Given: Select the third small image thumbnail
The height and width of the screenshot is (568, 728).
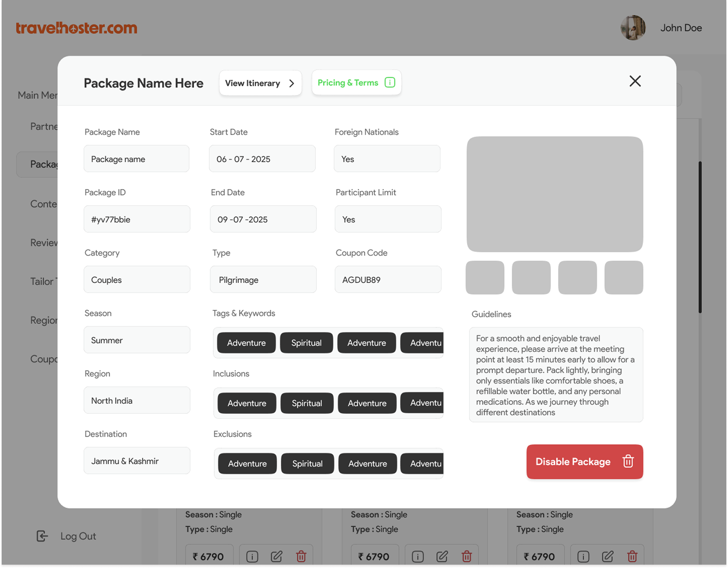Looking at the screenshot, I should point(577,278).
